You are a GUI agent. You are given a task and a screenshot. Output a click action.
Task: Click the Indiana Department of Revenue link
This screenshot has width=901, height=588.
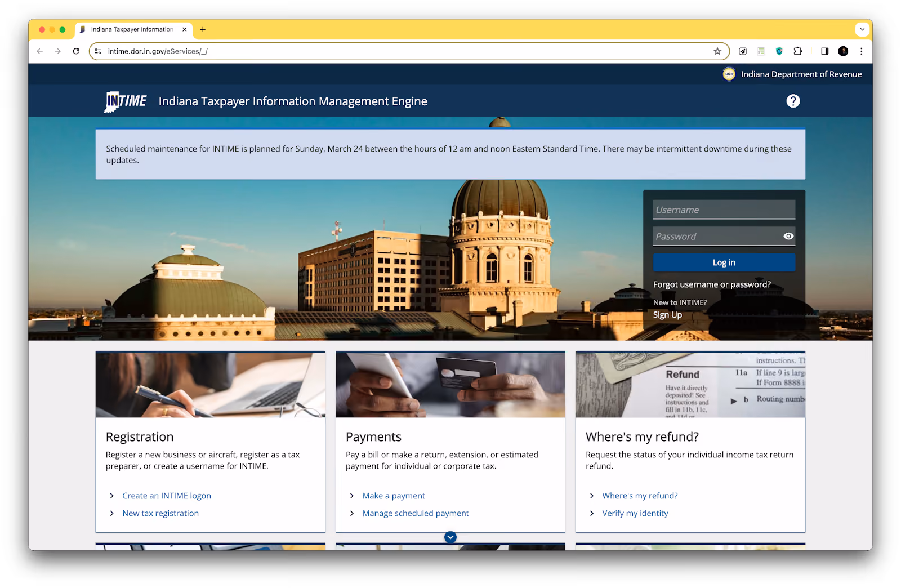(x=801, y=74)
